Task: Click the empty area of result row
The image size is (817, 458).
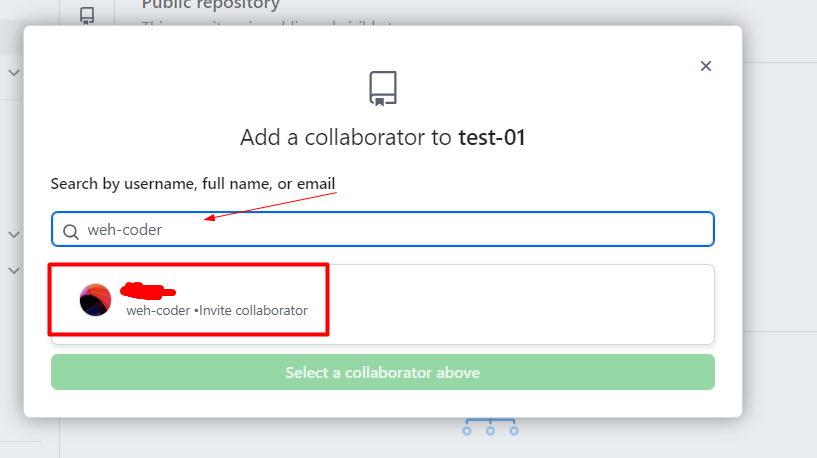Action: (521, 304)
